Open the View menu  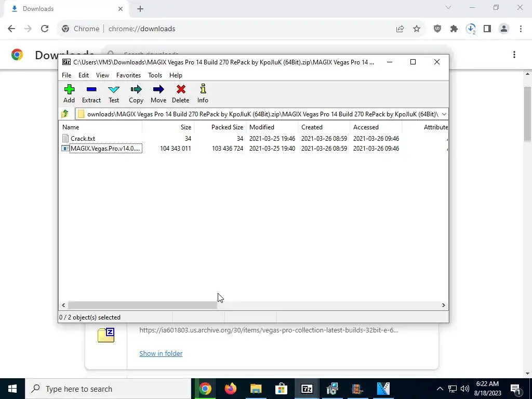tap(102, 75)
